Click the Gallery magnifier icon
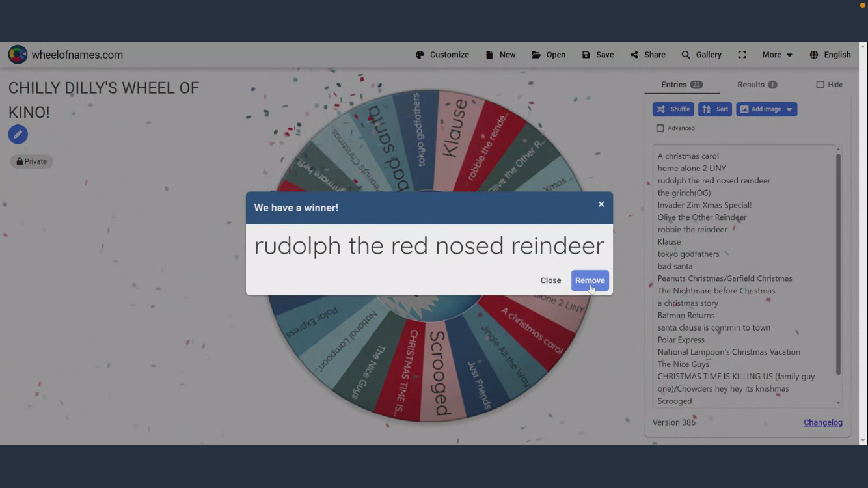 pos(686,55)
